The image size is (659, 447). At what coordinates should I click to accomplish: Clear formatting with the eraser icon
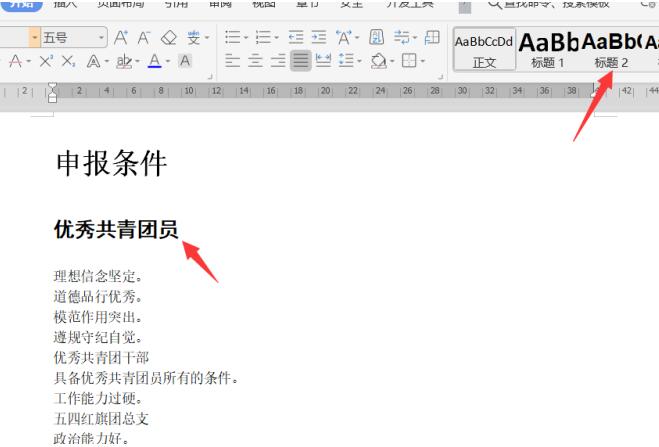(x=169, y=38)
